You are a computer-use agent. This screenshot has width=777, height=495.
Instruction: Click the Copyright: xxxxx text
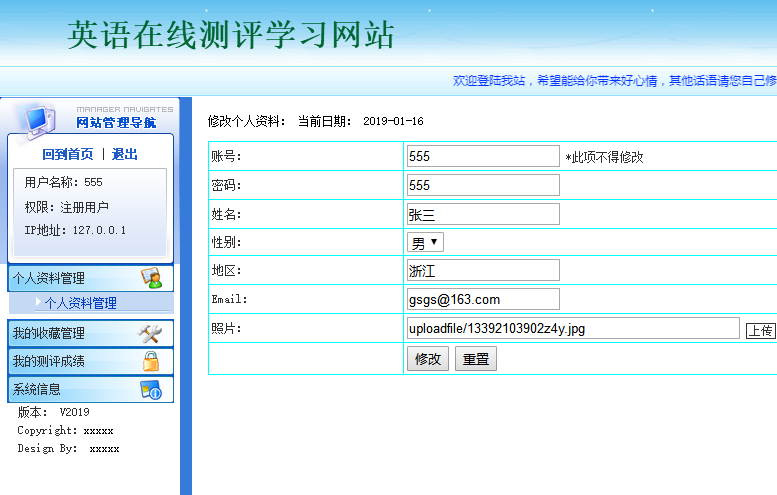click(65, 430)
